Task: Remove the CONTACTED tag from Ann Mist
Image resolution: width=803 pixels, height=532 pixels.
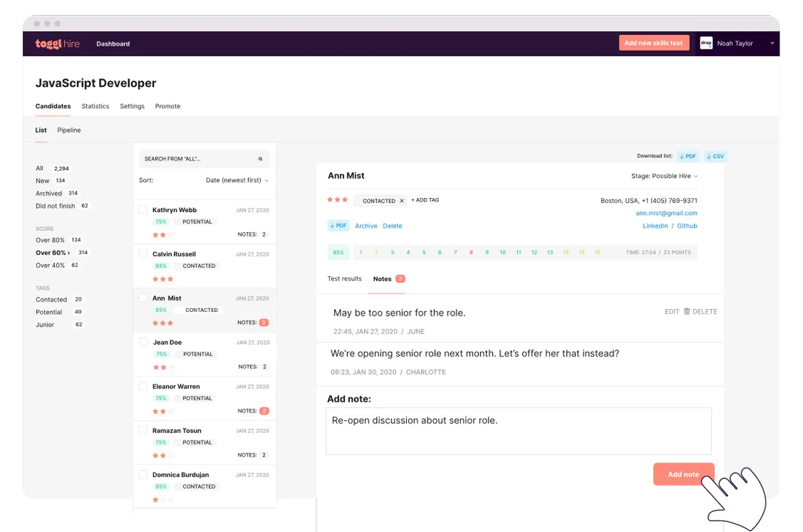Action: pyautogui.click(x=401, y=201)
